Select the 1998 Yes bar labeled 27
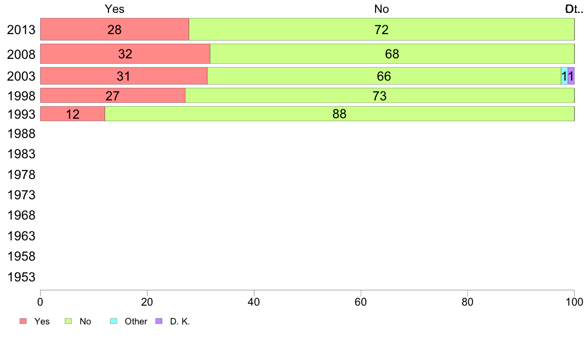The image size is (588, 364). (112, 95)
